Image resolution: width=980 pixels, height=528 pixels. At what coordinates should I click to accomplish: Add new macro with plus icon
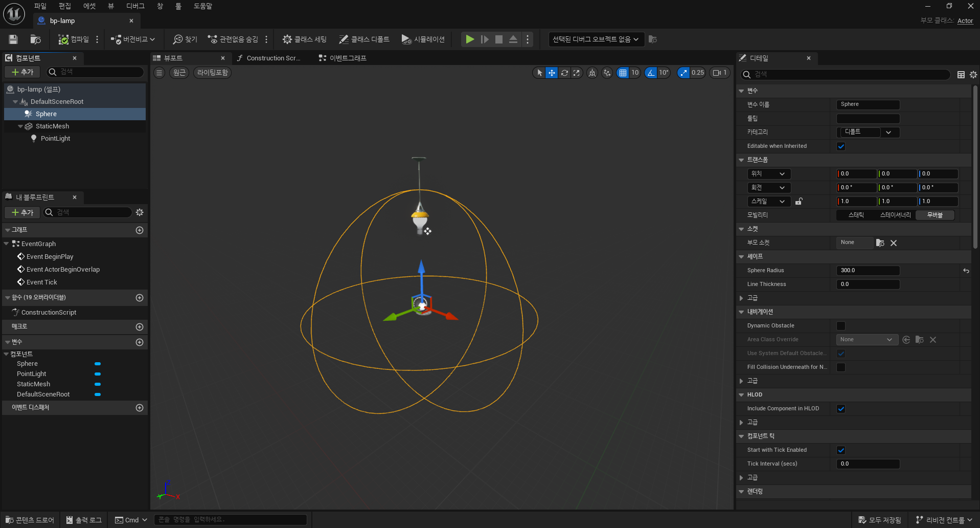(140, 327)
